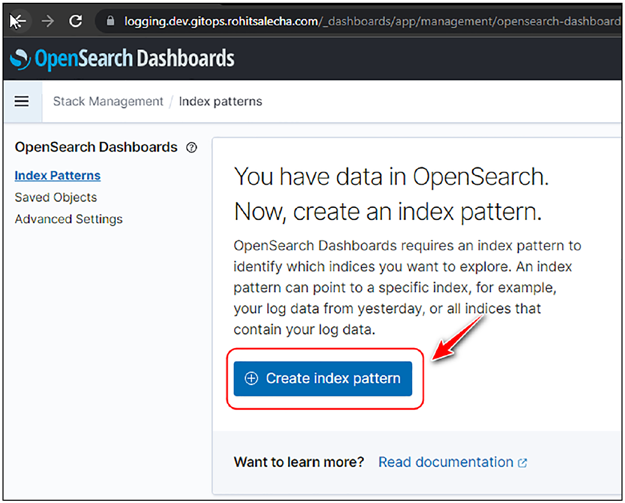The height and width of the screenshot is (503, 625).
Task: Reload the page with the refresh icon
Action: tap(76, 21)
